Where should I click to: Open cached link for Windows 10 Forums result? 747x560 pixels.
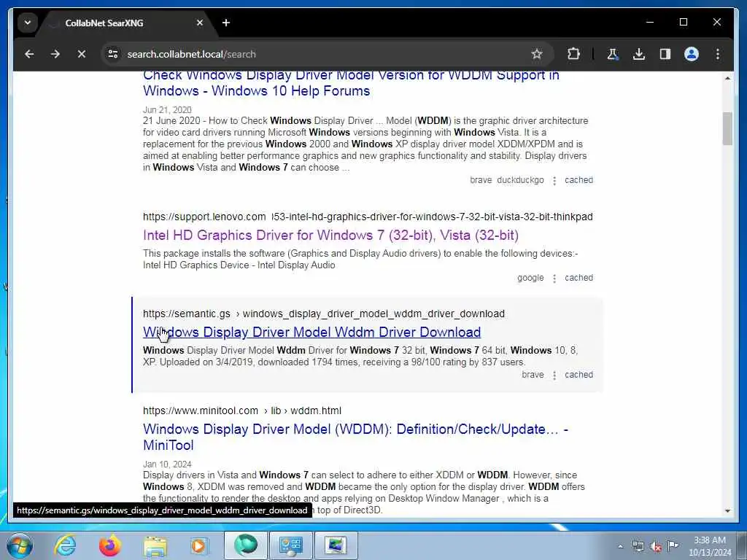click(x=578, y=180)
